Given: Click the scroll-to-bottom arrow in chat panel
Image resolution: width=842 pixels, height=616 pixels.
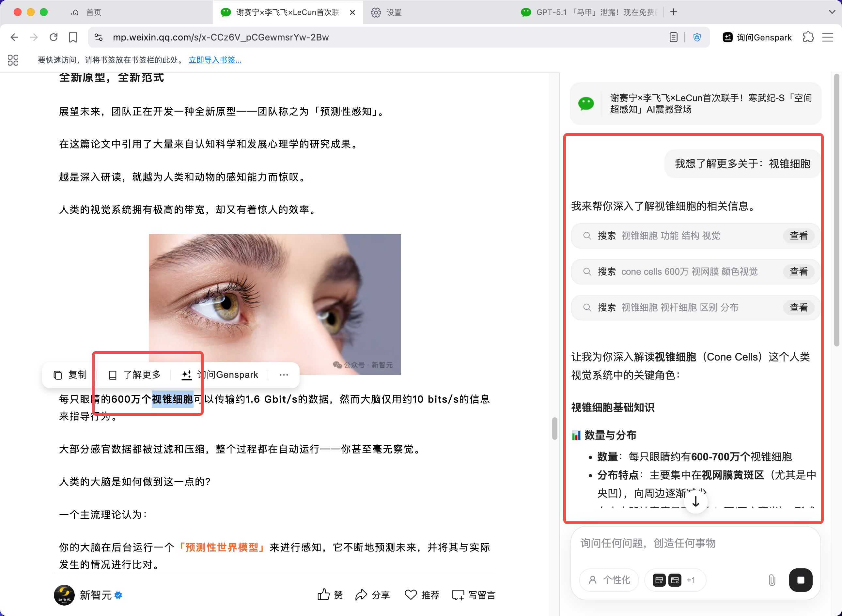Looking at the screenshot, I should point(696,502).
